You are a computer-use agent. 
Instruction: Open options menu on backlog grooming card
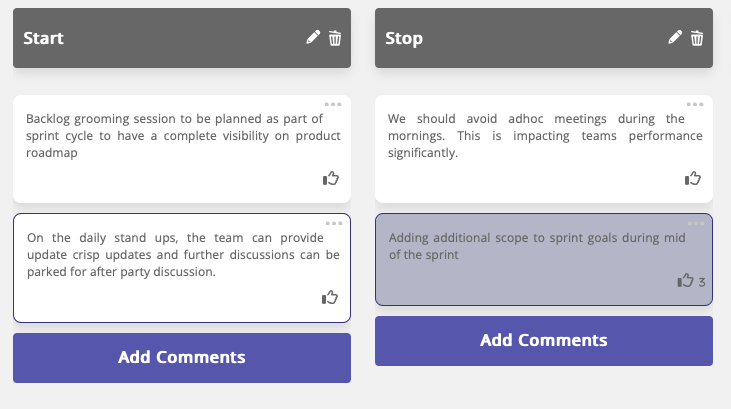[333, 104]
